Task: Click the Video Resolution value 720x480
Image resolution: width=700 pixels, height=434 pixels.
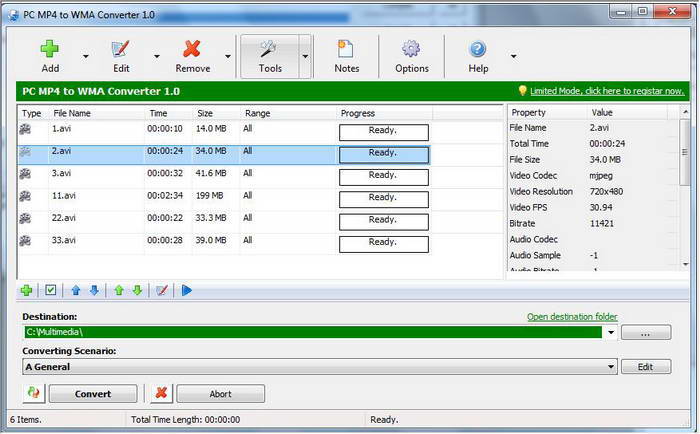Action: [x=606, y=192]
